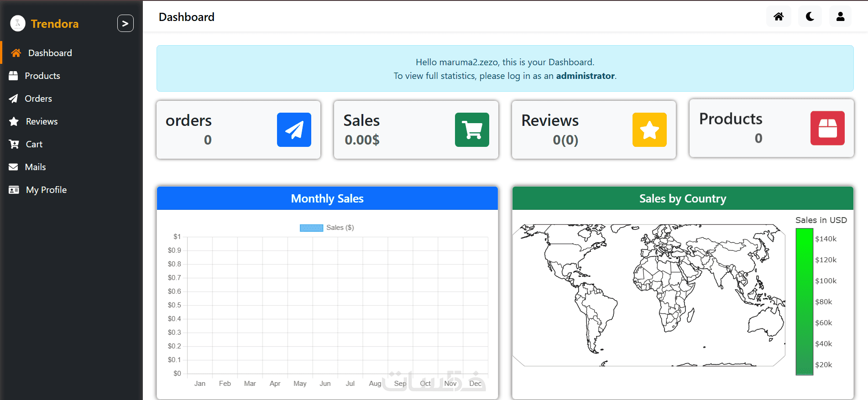Screen dimensions: 868x400
Task: Collapse the sidebar with the arrow button
Action: (125, 23)
